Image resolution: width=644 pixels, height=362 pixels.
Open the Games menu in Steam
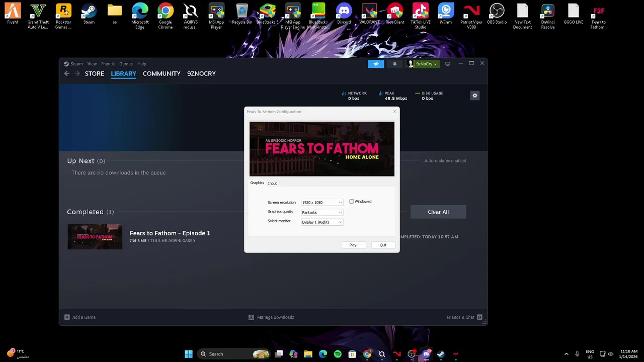pos(126,64)
